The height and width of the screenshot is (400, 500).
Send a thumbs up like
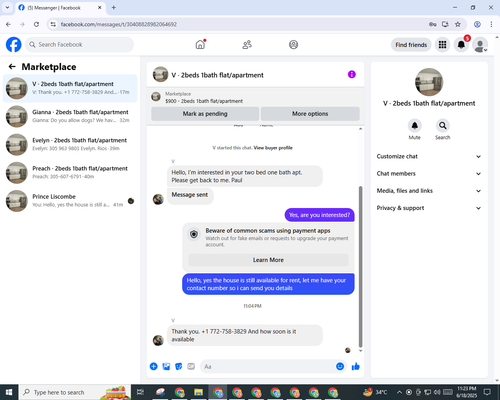(x=356, y=366)
